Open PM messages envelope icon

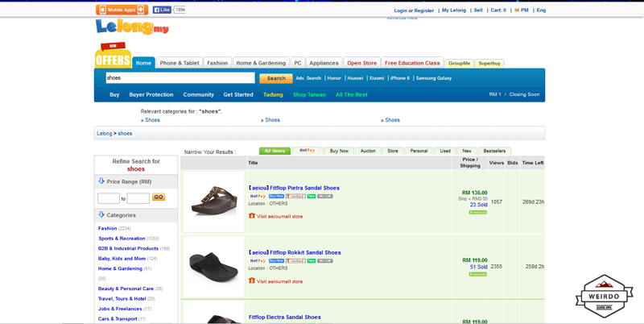(517, 10)
